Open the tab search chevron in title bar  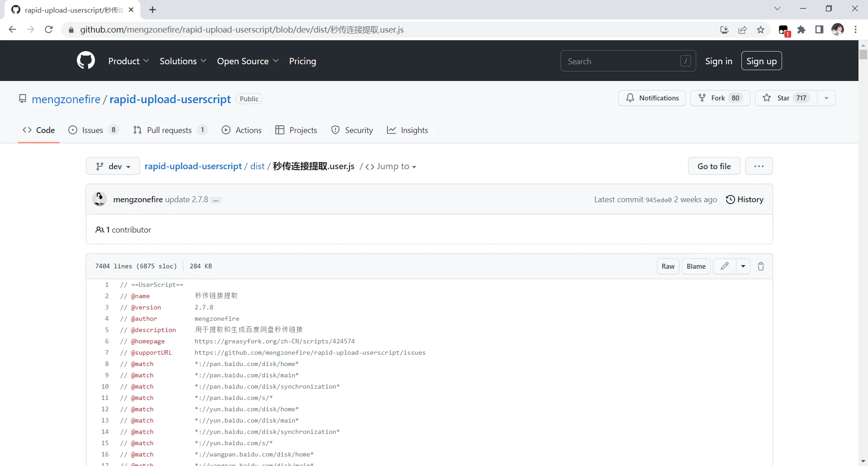pyautogui.click(x=777, y=9)
